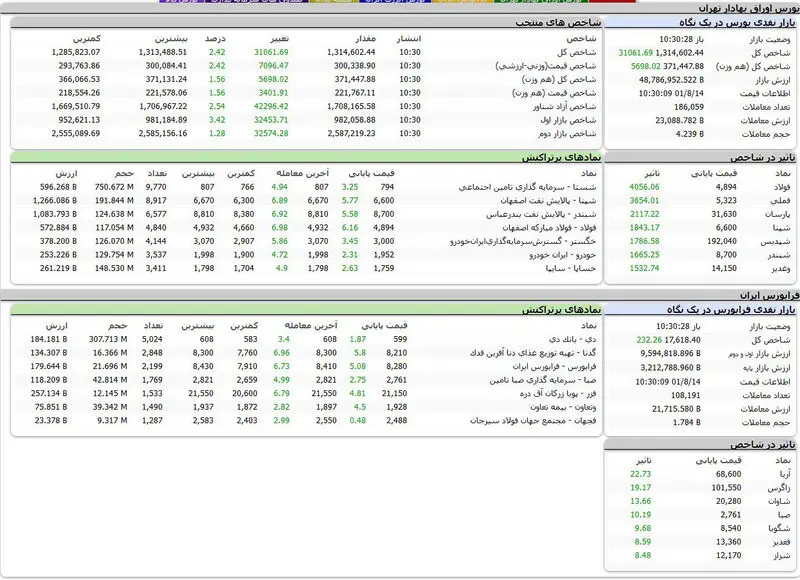The image size is (800, 580).
Task: Click the Farabourse index value 17,618.40
Action: tap(682, 340)
